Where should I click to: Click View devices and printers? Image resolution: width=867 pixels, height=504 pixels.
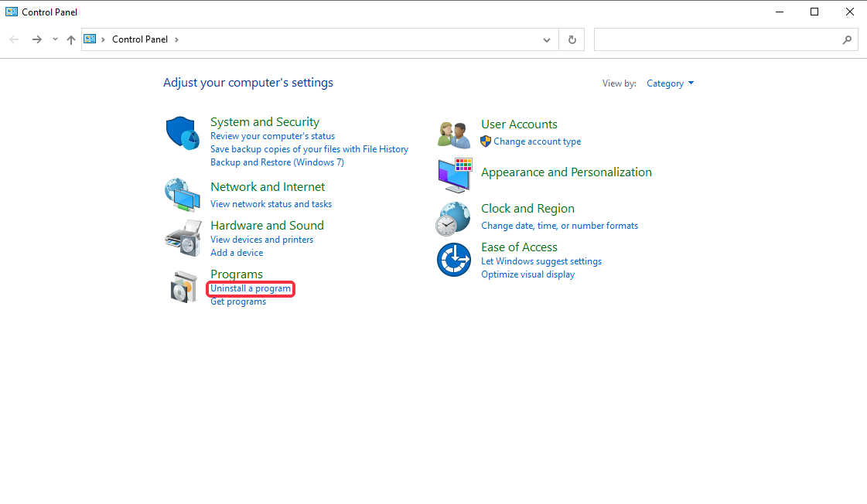tap(261, 240)
